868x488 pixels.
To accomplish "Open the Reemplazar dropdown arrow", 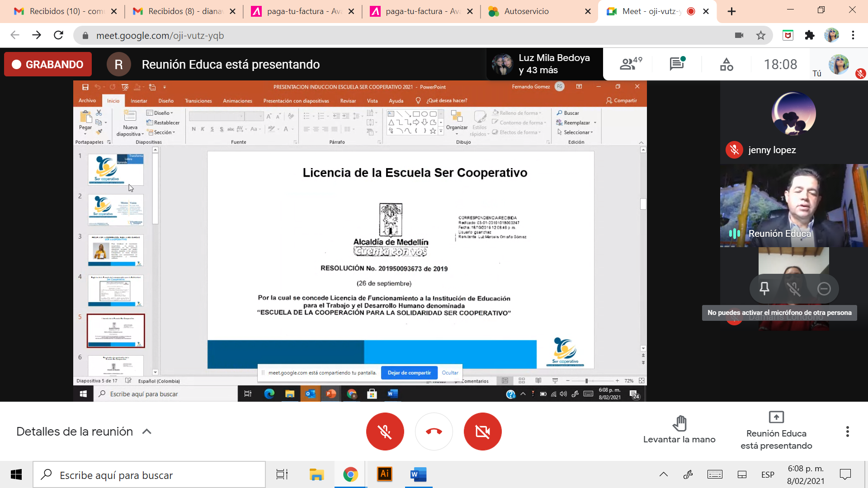I will pyautogui.click(x=595, y=123).
